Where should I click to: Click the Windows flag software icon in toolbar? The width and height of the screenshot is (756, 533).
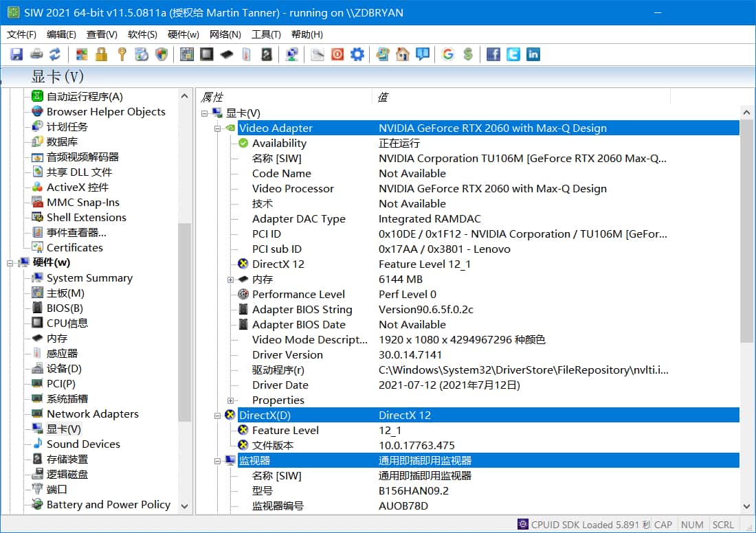[82, 54]
